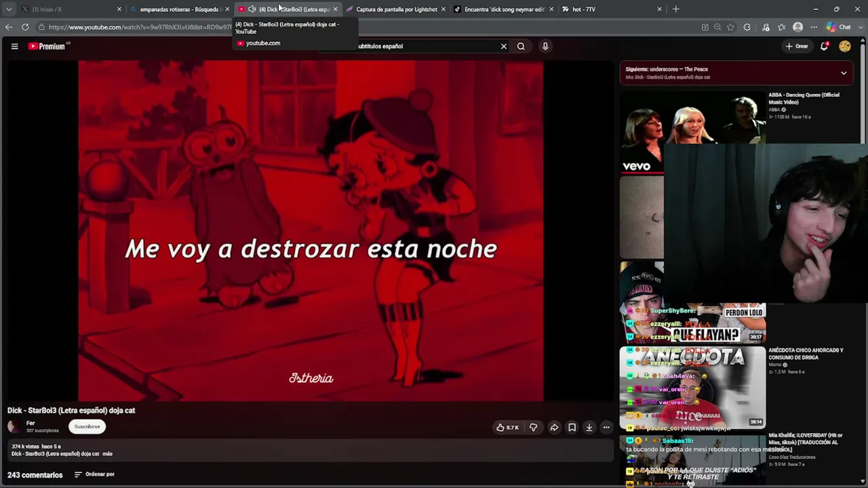This screenshot has height=488, width=868.
Task: Save the video to a playlist
Action: click(x=572, y=428)
